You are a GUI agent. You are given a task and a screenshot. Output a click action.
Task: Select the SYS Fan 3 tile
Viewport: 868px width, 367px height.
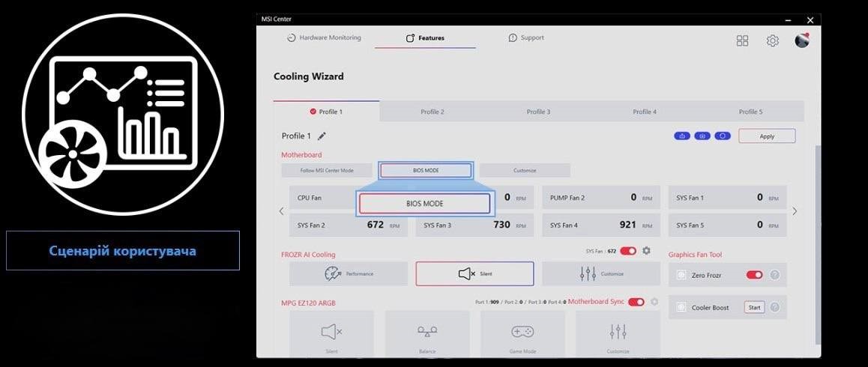(474, 225)
